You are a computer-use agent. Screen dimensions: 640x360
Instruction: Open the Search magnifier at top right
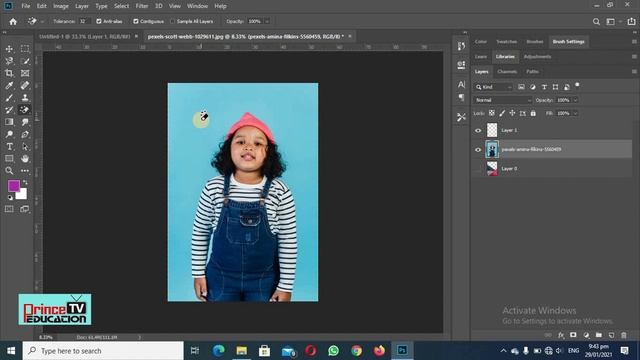click(x=596, y=21)
